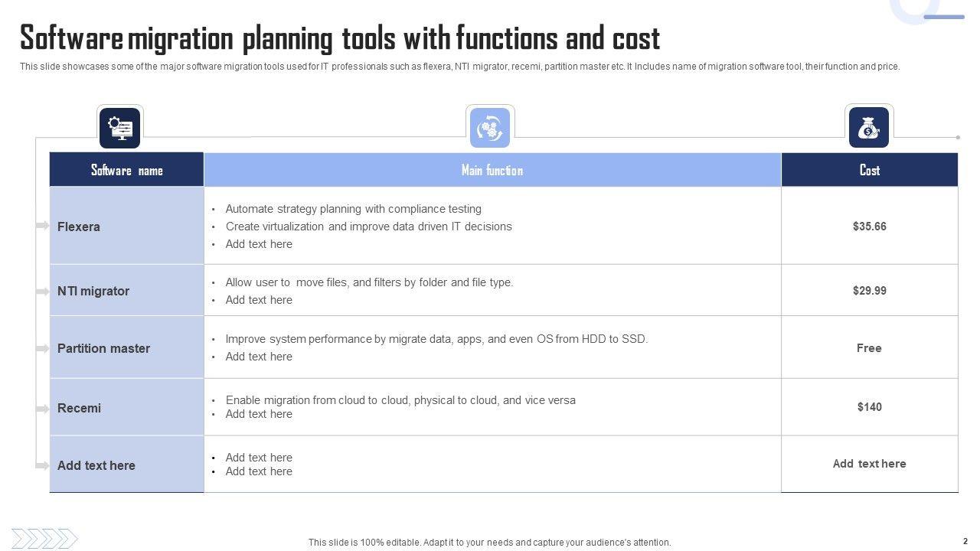The image size is (980, 551).
Task: Click the computer settings gear icon
Action: click(119, 127)
